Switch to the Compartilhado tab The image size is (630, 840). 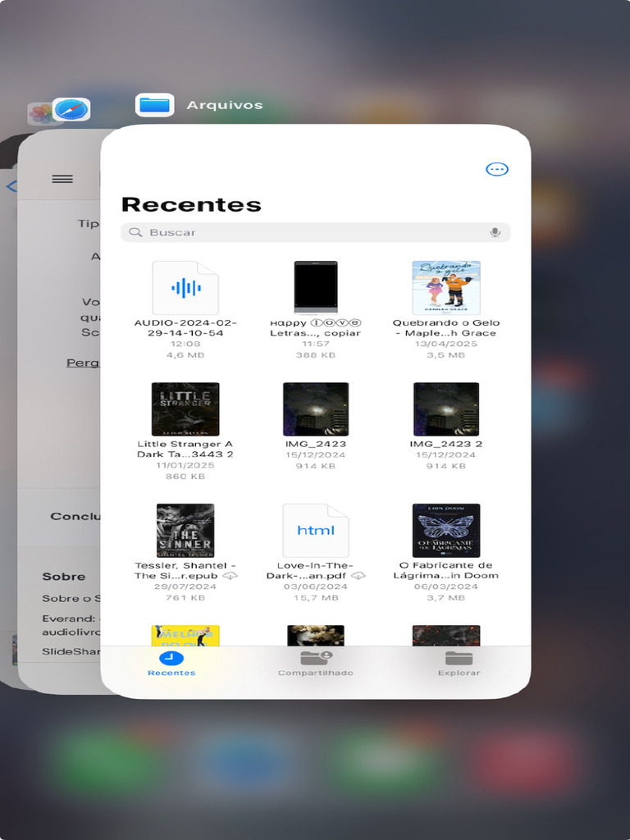point(316,663)
